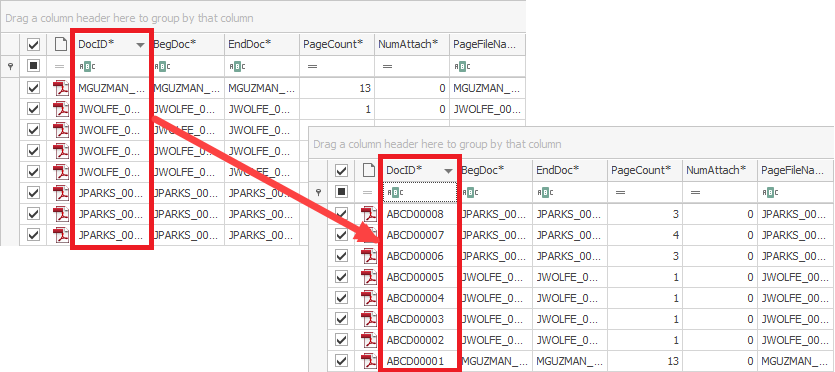This screenshot has height=372, width=835.
Task: Click the ABC filter icon under BegDoc in the right grid
Action: coord(467,193)
